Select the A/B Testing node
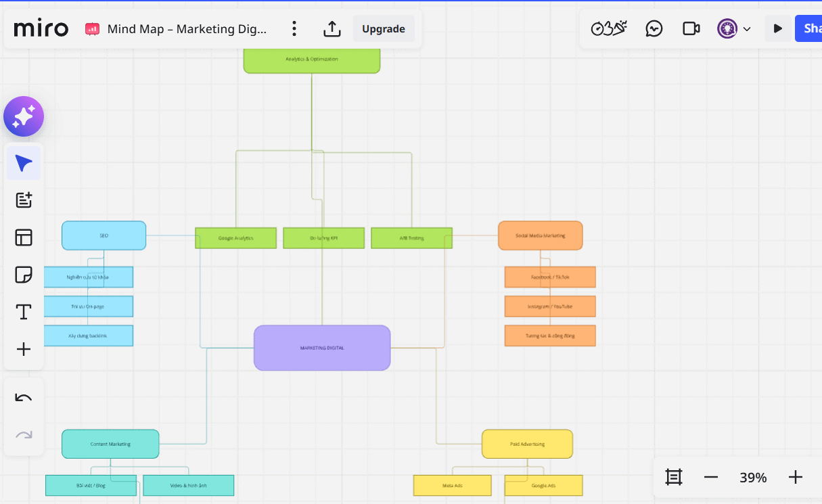Viewport: 822px width, 504px height. coord(412,238)
